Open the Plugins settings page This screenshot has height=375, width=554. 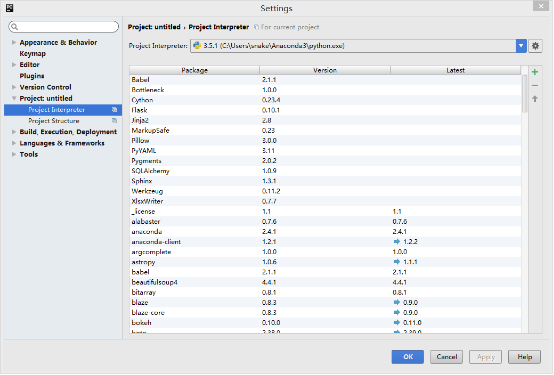(x=32, y=76)
